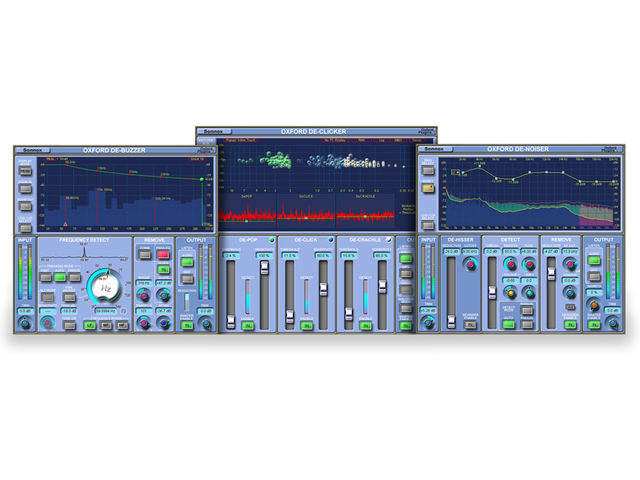Click De-Noiser's green Audio listen button
640x480 pixels.
[594, 261]
